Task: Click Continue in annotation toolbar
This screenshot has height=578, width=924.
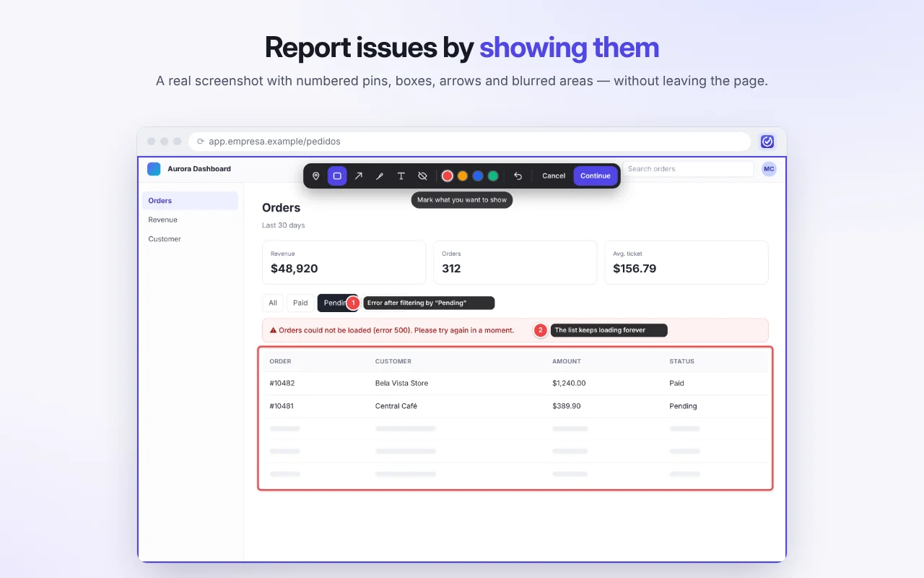Action: pos(596,176)
